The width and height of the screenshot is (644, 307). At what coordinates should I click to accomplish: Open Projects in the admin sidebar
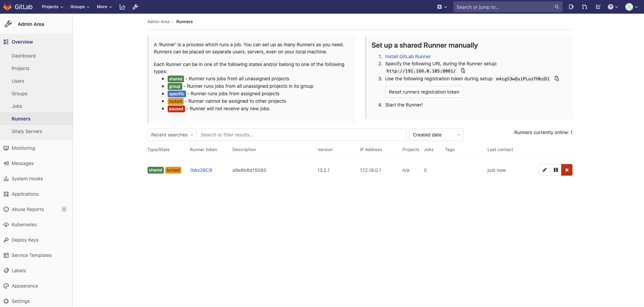(x=20, y=68)
